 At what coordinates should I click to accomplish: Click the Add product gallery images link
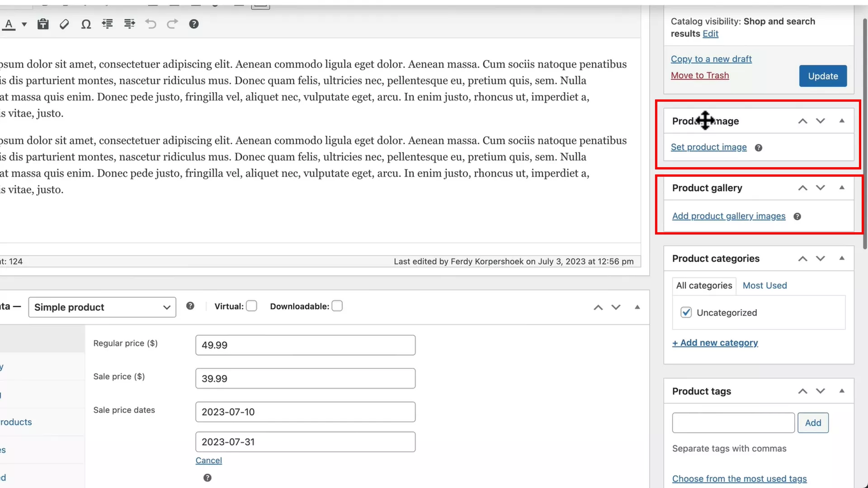click(x=729, y=216)
